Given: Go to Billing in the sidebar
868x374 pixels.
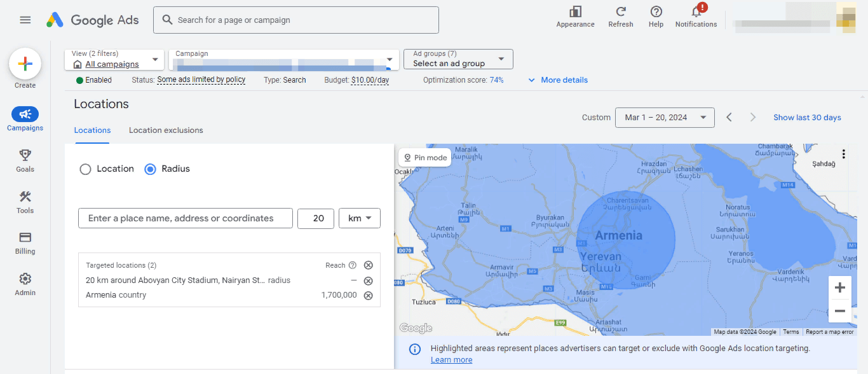Looking at the screenshot, I should 25,242.
